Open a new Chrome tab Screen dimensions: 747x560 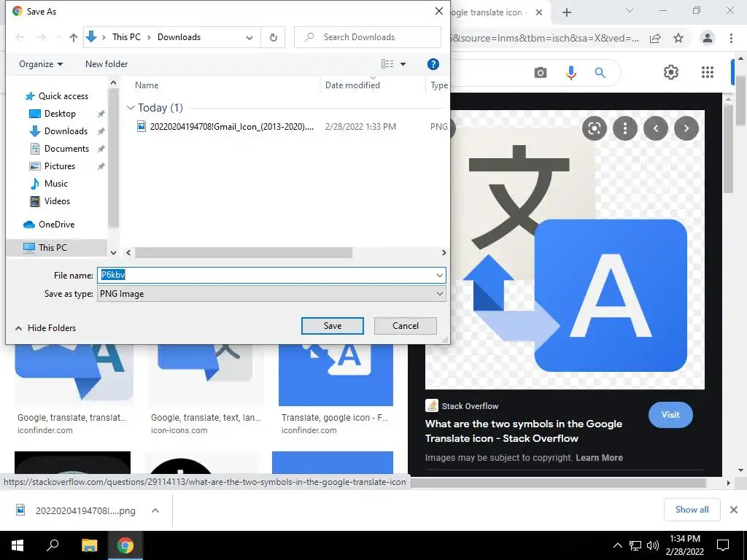(x=566, y=12)
